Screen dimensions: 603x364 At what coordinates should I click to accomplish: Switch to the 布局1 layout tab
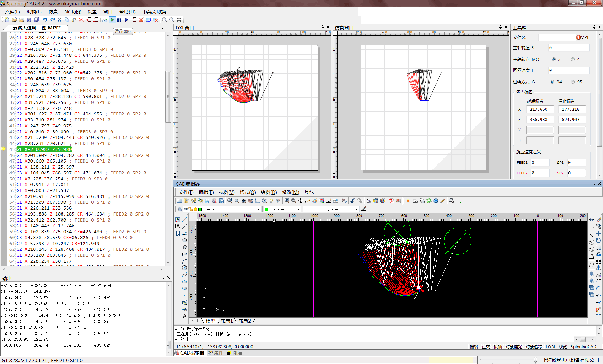click(x=227, y=321)
